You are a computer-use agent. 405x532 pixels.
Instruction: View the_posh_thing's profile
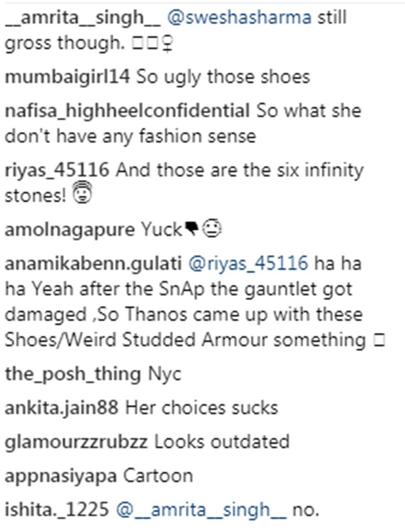[72, 374]
